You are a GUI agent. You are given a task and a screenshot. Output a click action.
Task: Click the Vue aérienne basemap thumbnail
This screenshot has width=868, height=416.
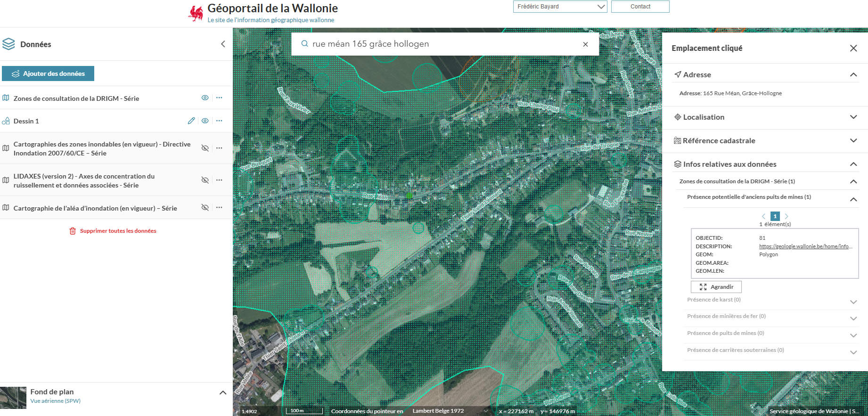click(x=13, y=398)
